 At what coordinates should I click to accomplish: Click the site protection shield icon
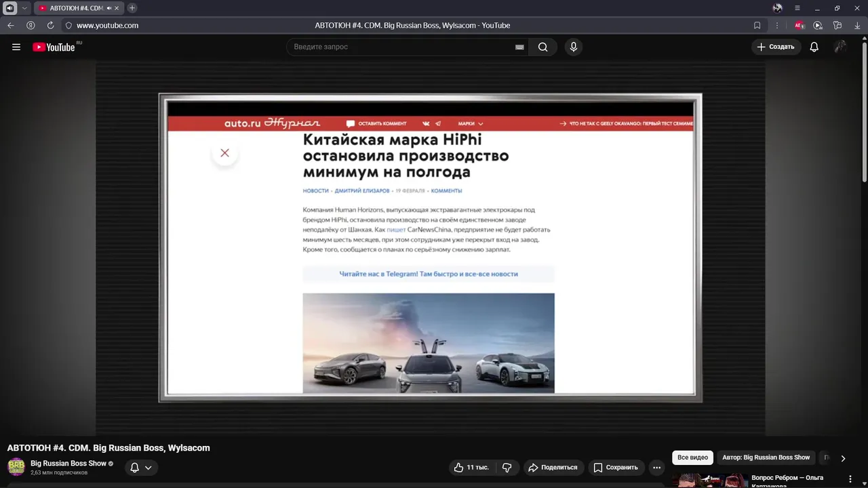(68, 25)
